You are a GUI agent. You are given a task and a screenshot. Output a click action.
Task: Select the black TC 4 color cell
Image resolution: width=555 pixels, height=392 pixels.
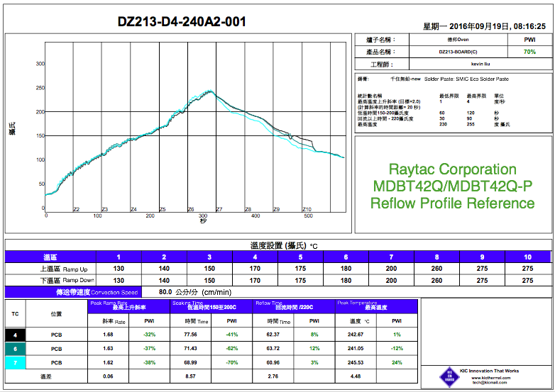click(15, 335)
